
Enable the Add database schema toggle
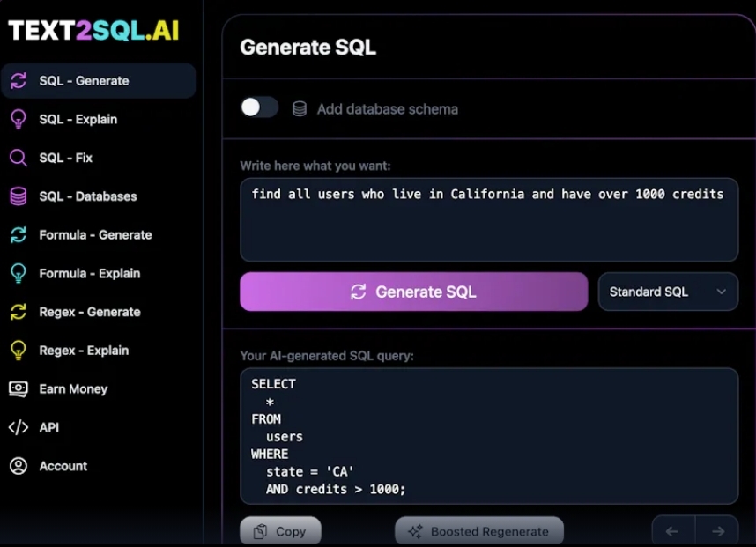click(x=259, y=107)
